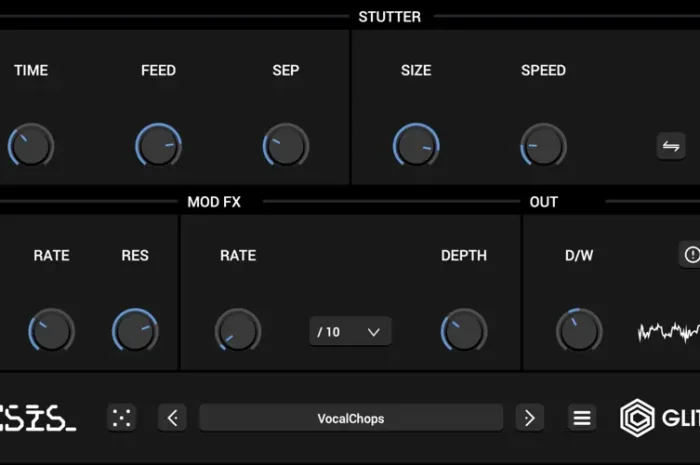Click the MOD FX DEPTH knob

click(464, 331)
